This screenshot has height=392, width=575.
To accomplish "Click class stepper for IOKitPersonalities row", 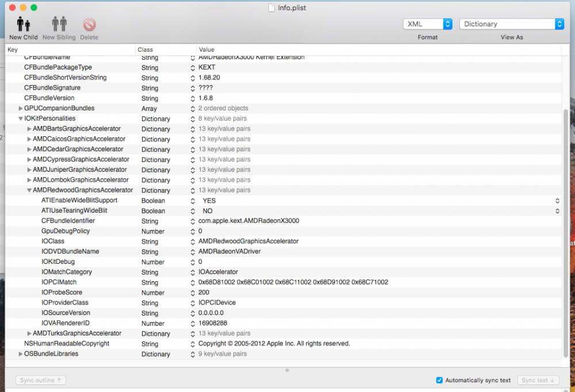I will [x=193, y=119].
